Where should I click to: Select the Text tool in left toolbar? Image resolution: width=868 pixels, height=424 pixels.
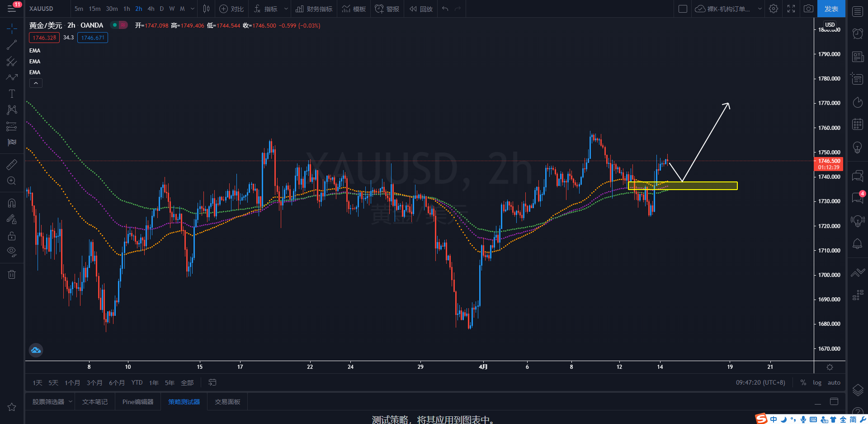click(x=12, y=94)
